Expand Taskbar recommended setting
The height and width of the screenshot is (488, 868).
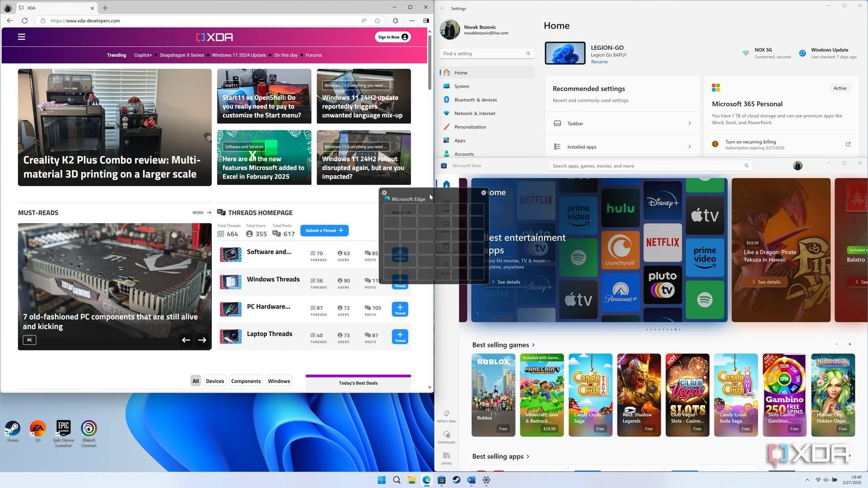[623, 123]
